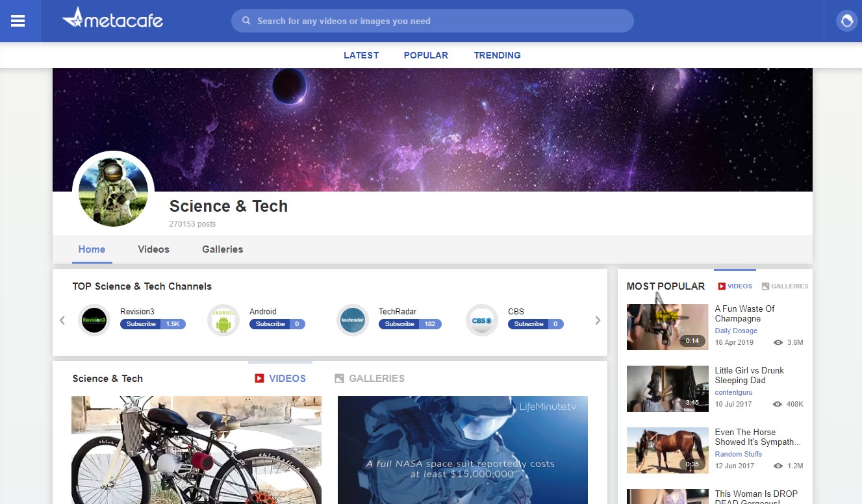This screenshot has height=504, width=862.
Task: Click the TechRadar channel name
Action: pyautogui.click(x=398, y=312)
